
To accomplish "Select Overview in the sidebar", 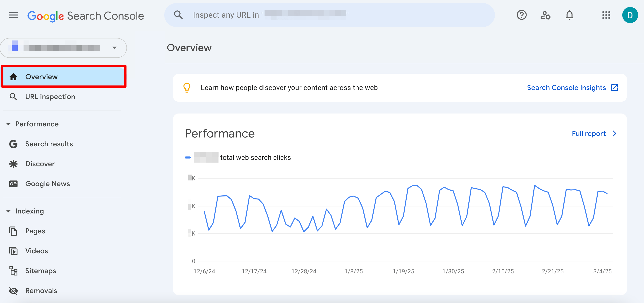I will tap(41, 77).
